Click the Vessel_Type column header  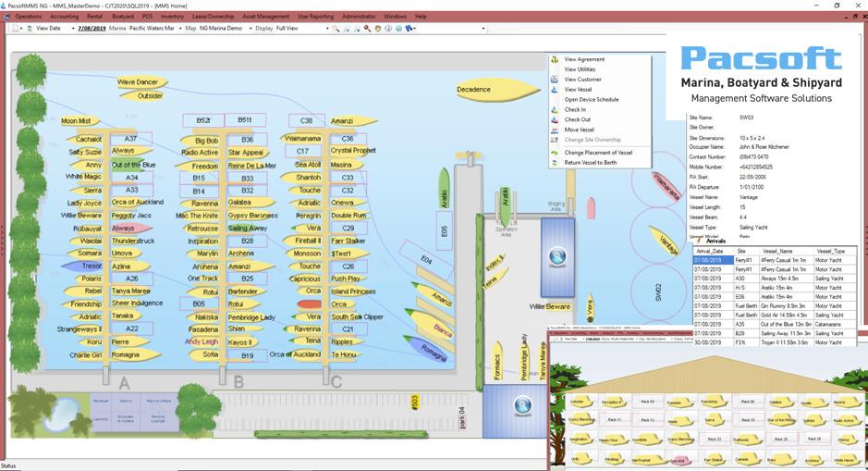(x=835, y=251)
